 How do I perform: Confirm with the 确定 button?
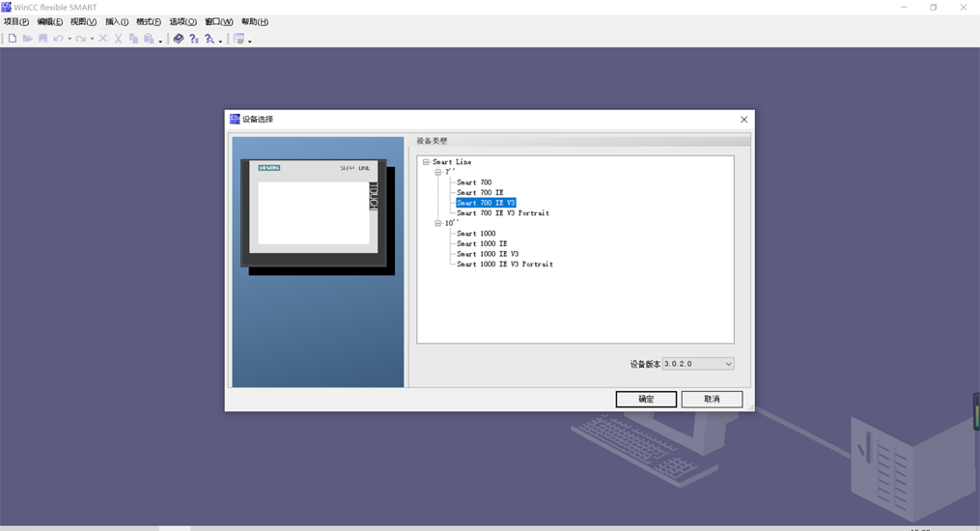click(x=646, y=399)
